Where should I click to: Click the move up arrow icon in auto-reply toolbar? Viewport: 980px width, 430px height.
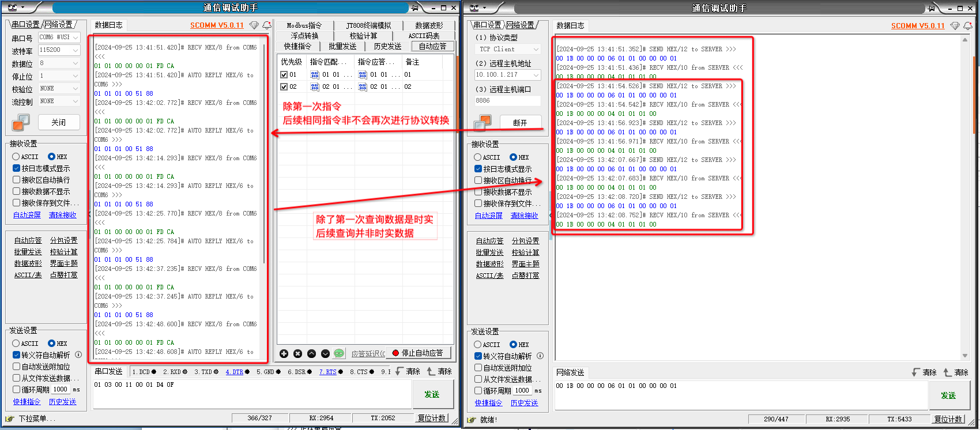coord(311,353)
